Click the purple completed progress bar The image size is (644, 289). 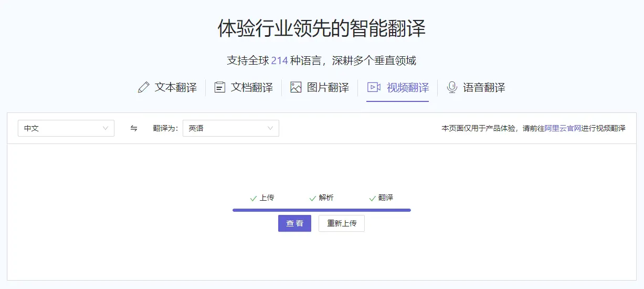(321, 210)
